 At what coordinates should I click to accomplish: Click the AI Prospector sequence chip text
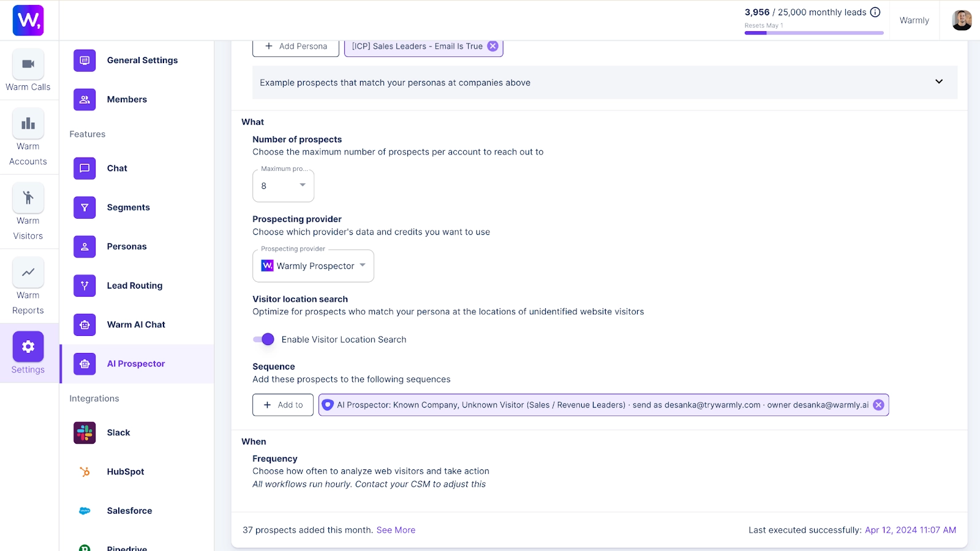[603, 405]
